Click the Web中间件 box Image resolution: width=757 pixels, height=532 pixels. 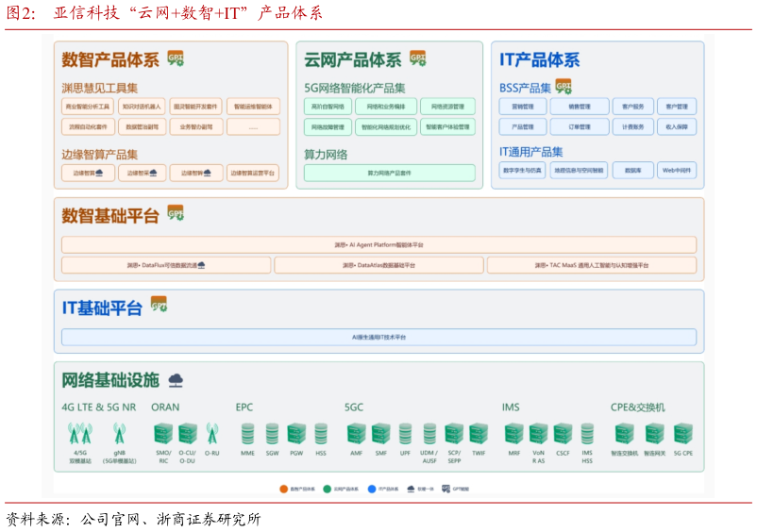click(677, 171)
